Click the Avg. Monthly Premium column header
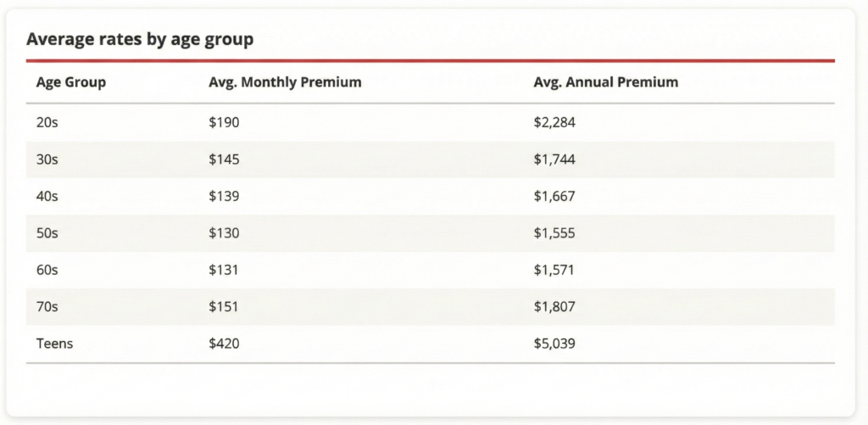This screenshot has width=868, height=425. [285, 82]
